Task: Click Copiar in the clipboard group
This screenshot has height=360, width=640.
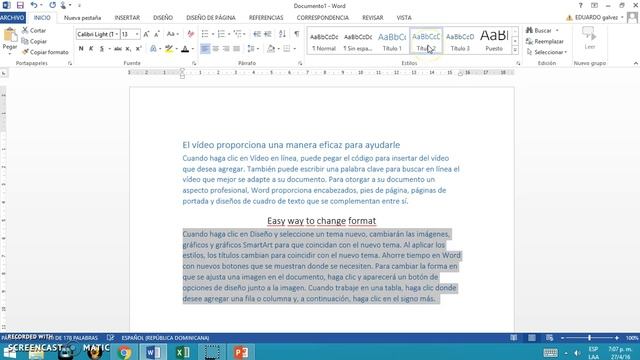Action: 34,41
